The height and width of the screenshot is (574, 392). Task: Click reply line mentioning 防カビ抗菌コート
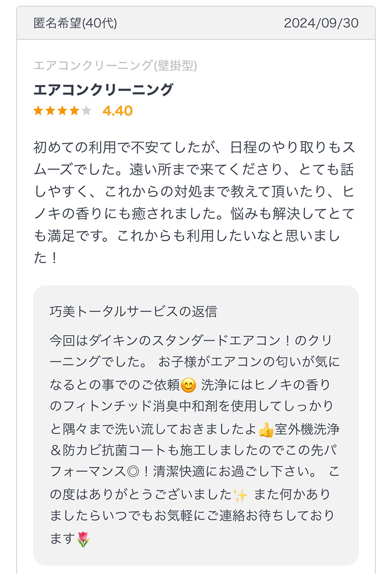pos(193,450)
